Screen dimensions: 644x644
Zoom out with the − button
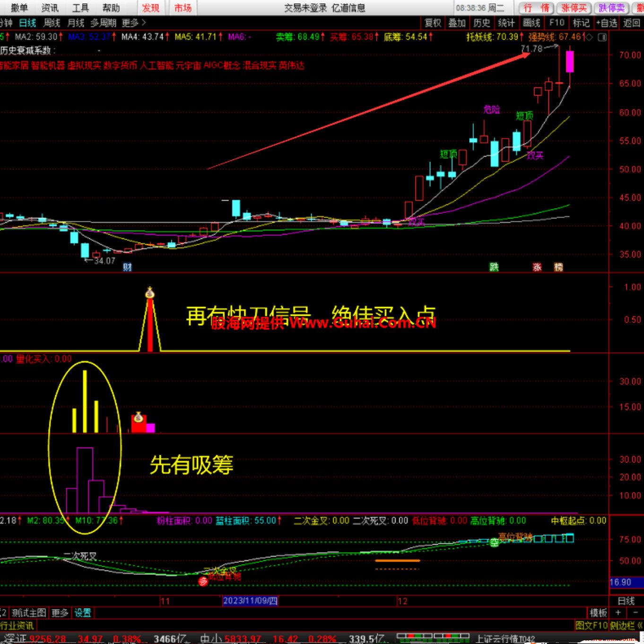point(635,613)
